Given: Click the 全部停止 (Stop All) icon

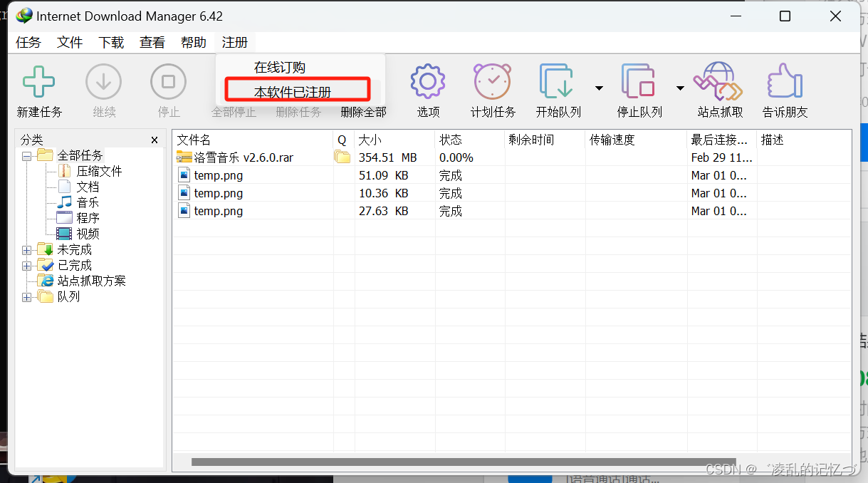Looking at the screenshot, I should [234, 113].
